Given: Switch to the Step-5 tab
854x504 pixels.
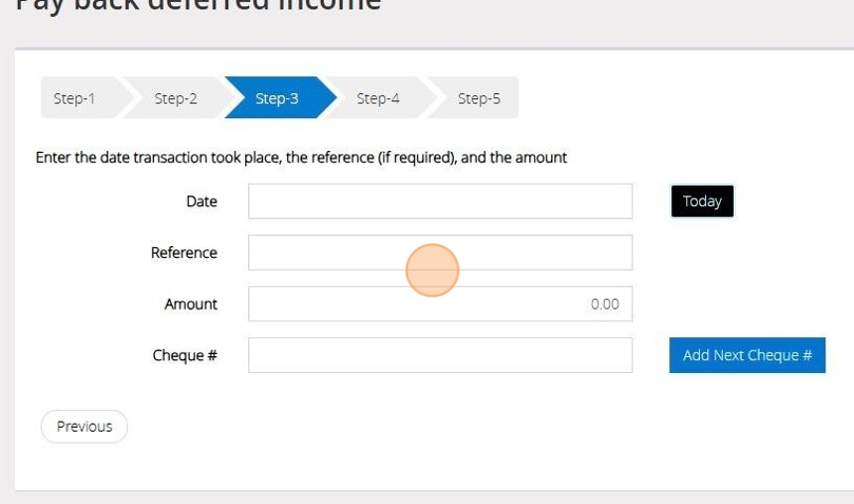Looking at the screenshot, I should point(479,98).
